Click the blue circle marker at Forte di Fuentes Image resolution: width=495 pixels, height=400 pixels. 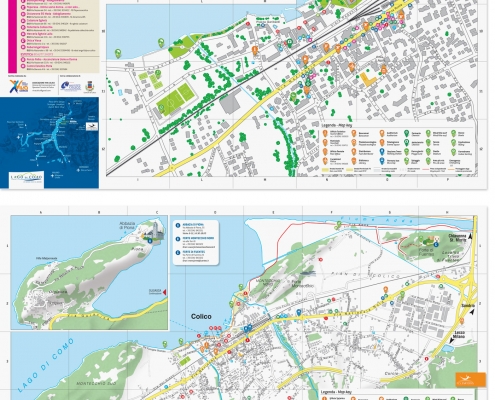coord(436,245)
